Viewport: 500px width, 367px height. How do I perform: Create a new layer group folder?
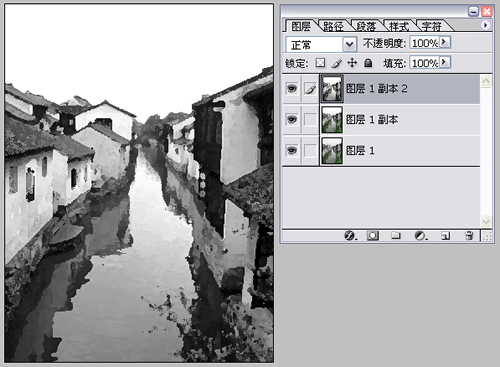pyautogui.click(x=396, y=236)
